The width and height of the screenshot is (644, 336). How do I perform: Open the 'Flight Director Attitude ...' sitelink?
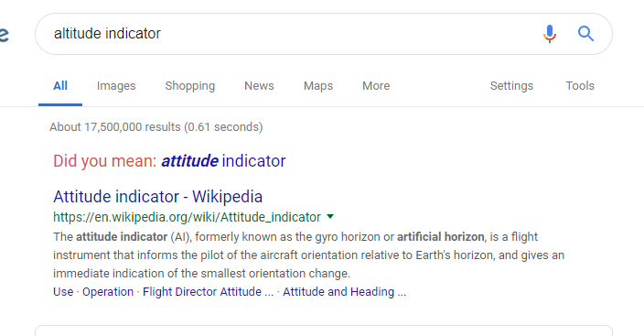point(208,291)
